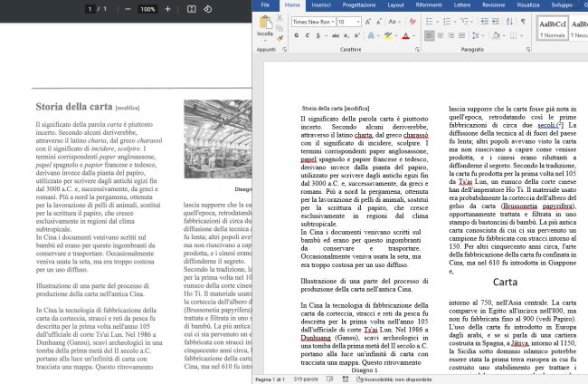The image size is (588, 384).
Task: Zoom in the PDF with plus icon
Action: coord(167,9)
